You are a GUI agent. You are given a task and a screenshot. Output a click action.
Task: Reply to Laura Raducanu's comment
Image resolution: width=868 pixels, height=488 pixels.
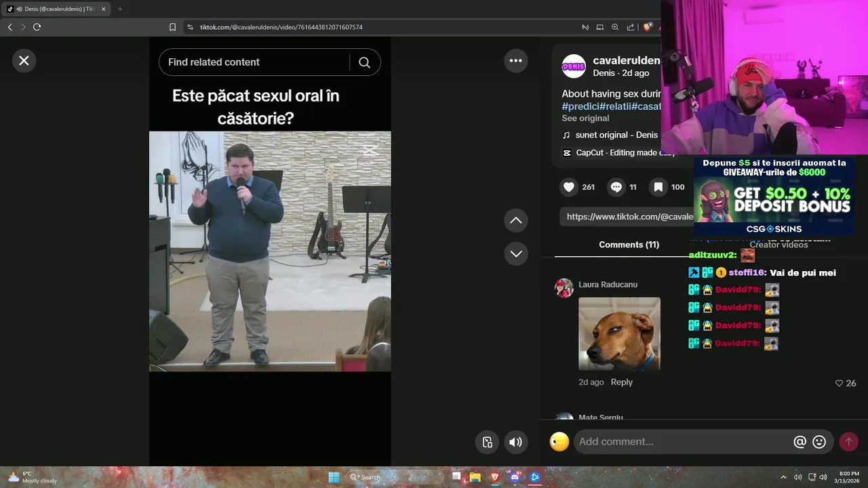621,382
